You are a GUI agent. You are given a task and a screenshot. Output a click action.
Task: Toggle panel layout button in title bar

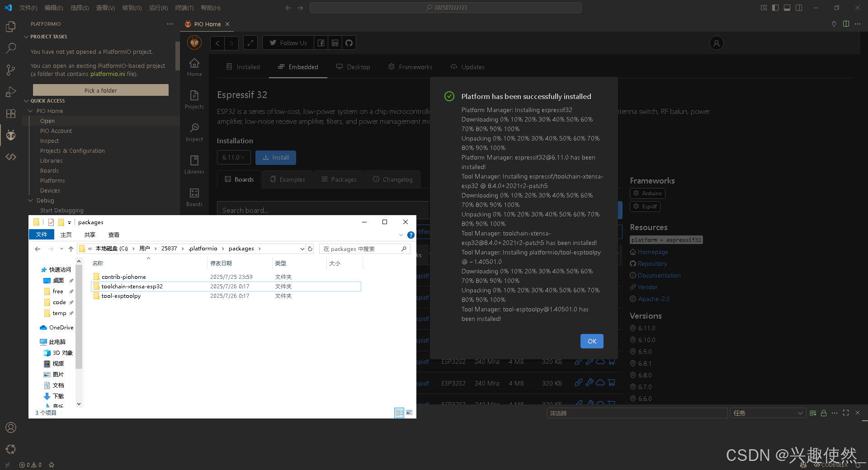coord(787,8)
